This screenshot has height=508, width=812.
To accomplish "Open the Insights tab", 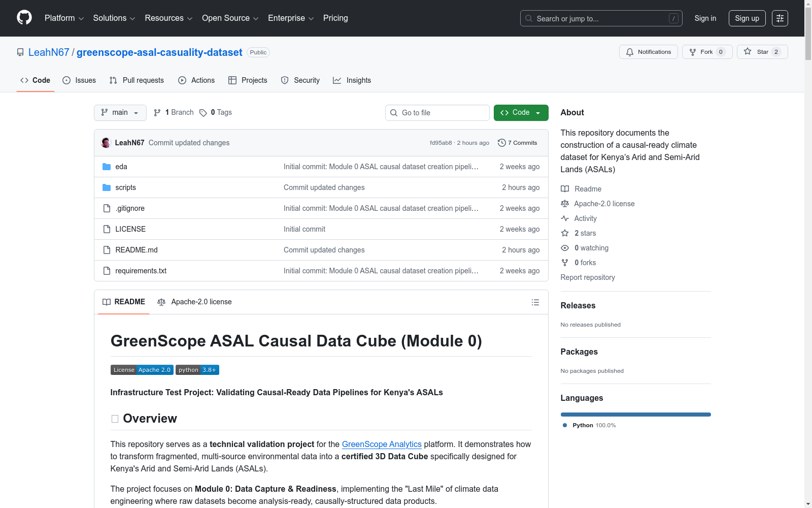I will (x=352, y=80).
